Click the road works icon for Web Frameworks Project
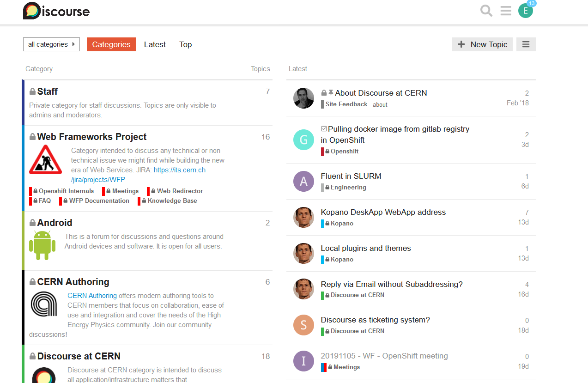The width and height of the screenshot is (588, 383). click(x=45, y=160)
